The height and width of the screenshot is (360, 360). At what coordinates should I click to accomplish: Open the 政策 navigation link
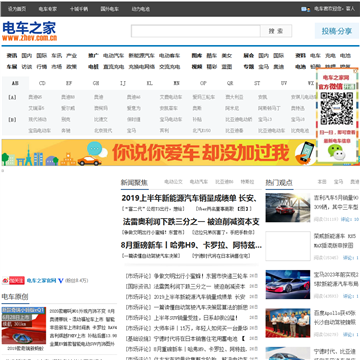pos(72,67)
